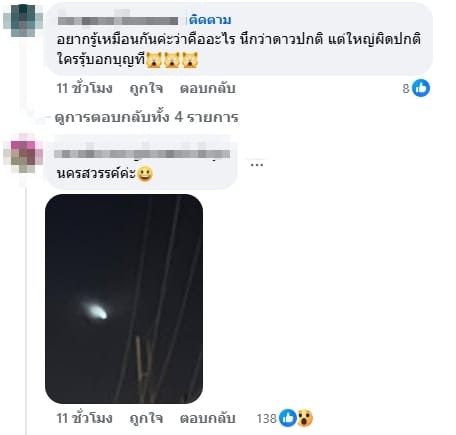Open the 11 ชั่วโมง timestamp under the photo
The image size is (456, 435).
point(84,418)
